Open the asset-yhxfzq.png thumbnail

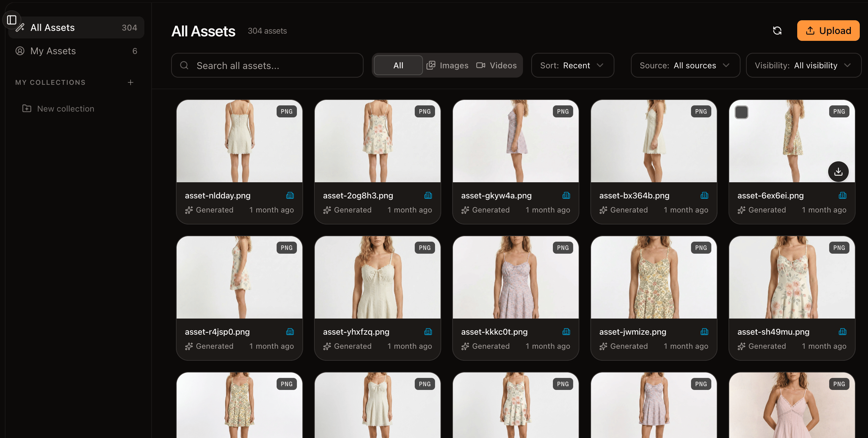point(378,277)
